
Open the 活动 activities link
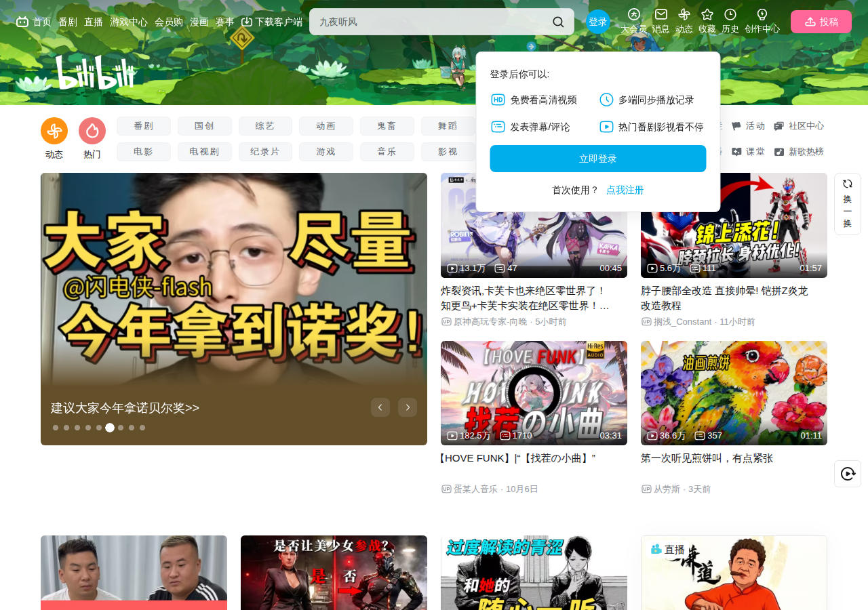coord(748,126)
